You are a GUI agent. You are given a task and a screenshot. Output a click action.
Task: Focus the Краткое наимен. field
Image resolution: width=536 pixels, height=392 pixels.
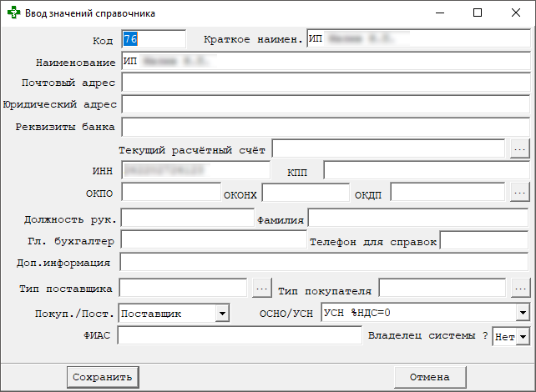[417, 39]
